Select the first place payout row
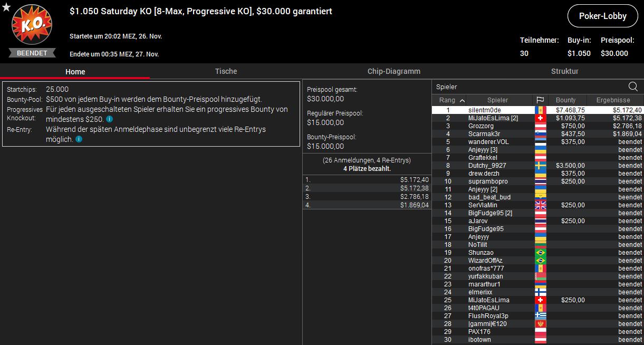 [x=367, y=180]
